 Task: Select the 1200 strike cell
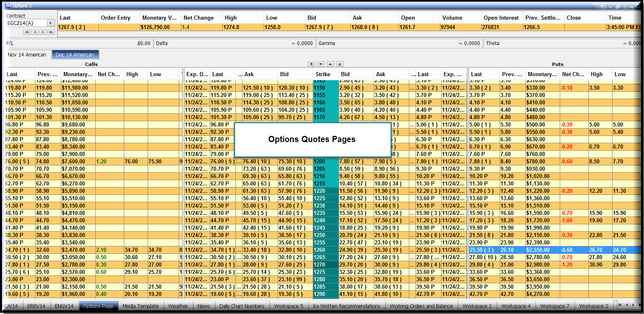point(325,161)
